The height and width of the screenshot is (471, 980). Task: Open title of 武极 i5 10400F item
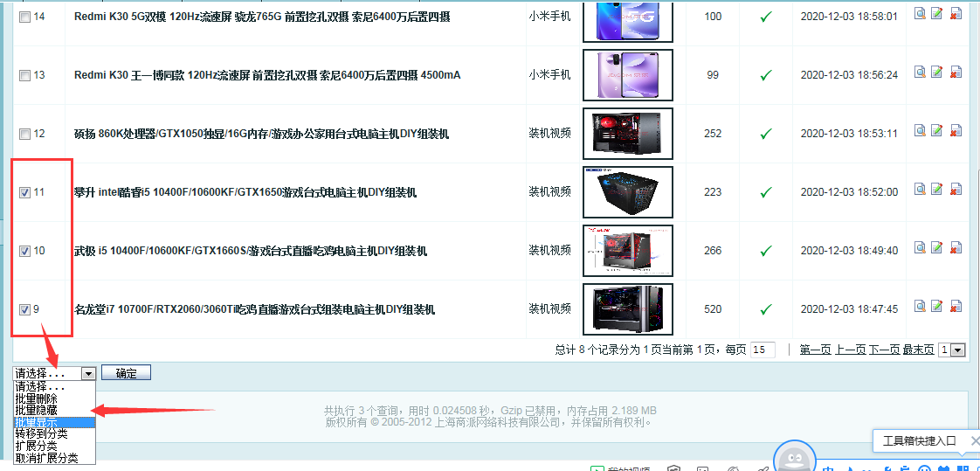pyautogui.click(x=250, y=252)
